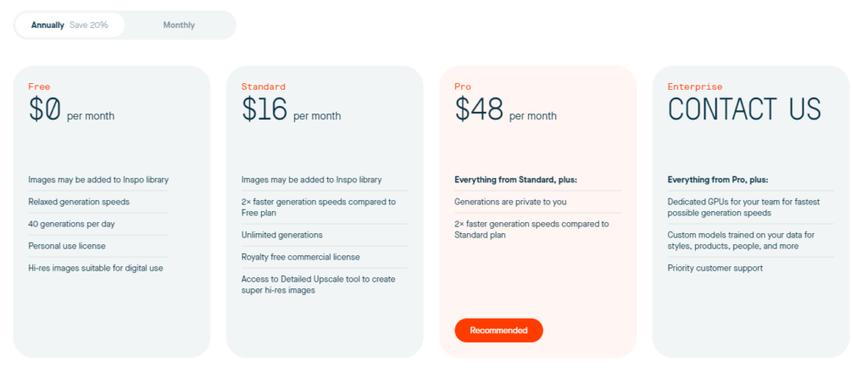Click Priority customer support feature
This screenshot has width=868, height=384.
[715, 268]
